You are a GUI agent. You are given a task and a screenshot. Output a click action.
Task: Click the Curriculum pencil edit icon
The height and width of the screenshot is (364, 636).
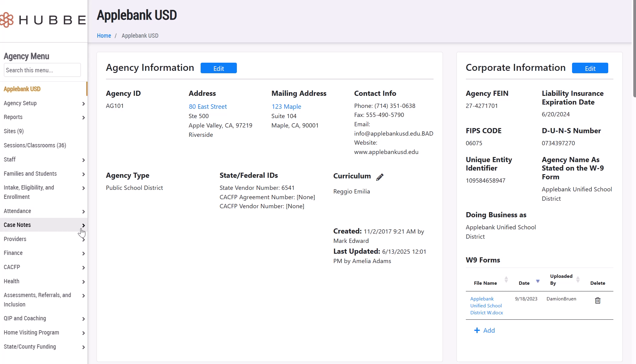(380, 177)
